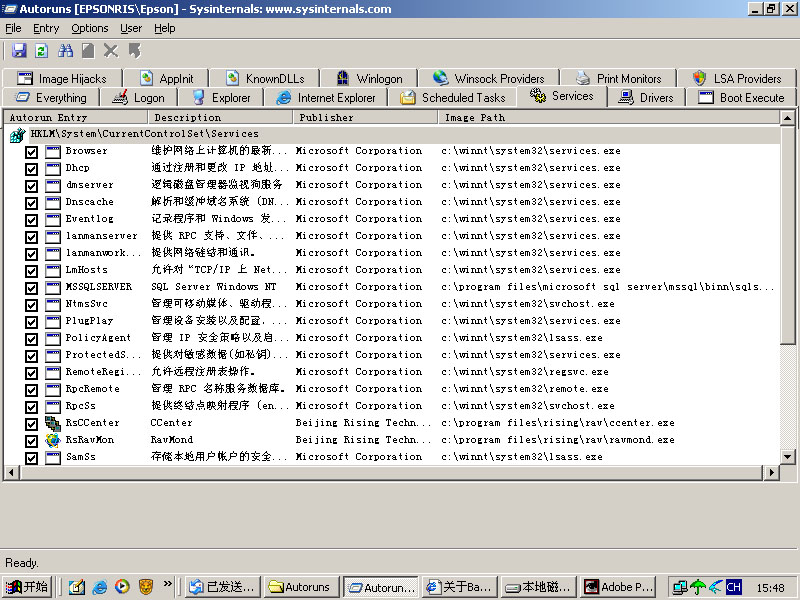Switch to the Logon tab
The width and height of the screenshot is (800, 600).
pos(139,97)
